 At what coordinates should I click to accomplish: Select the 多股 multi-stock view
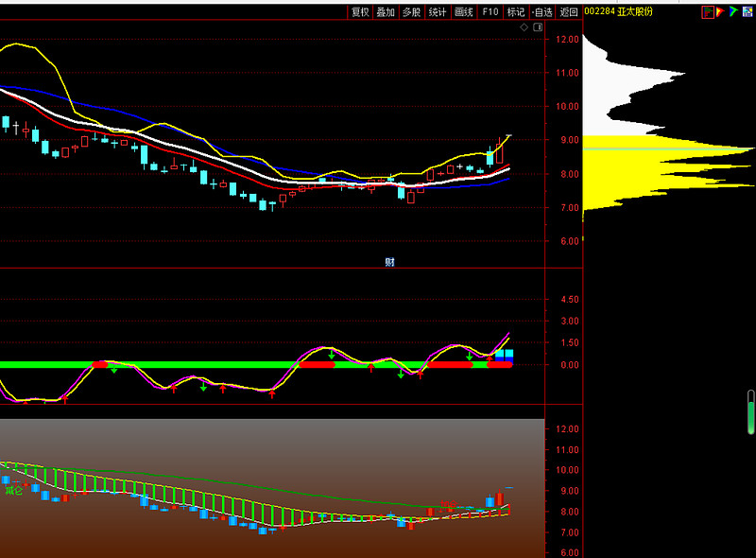tap(412, 12)
